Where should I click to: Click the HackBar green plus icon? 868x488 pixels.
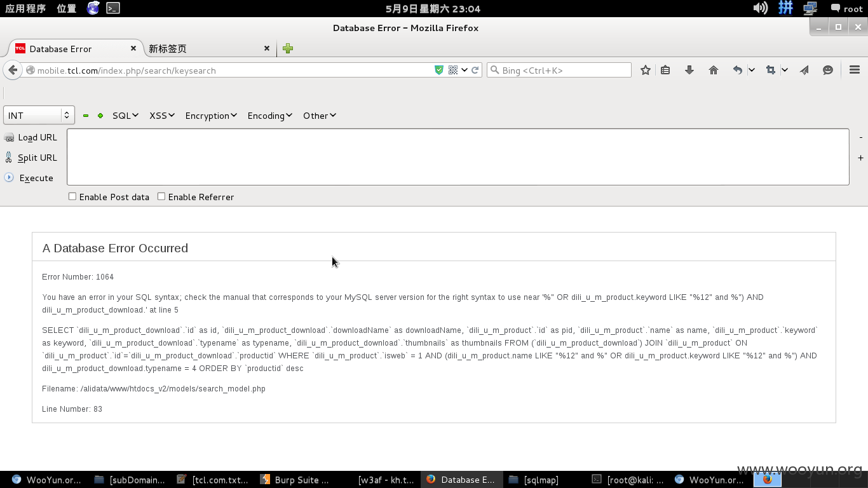100,116
